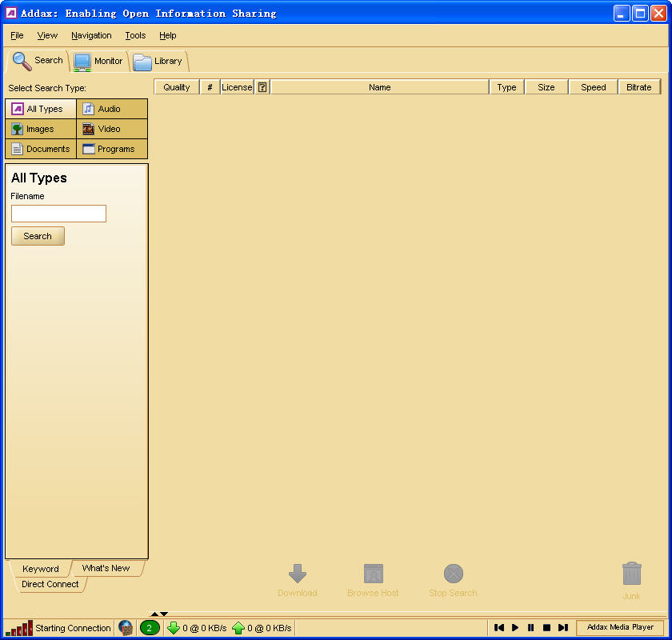Select the Programs search type

point(112,149)
